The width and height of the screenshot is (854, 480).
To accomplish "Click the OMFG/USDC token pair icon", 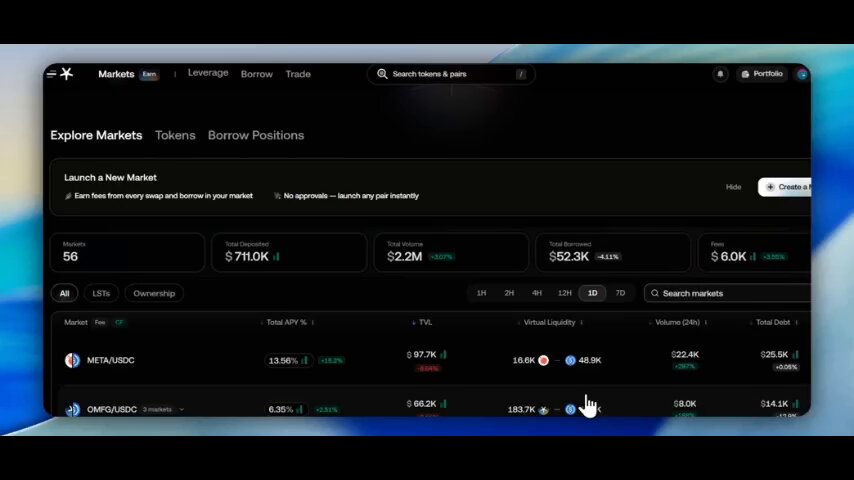I will (x=72, y=409).
